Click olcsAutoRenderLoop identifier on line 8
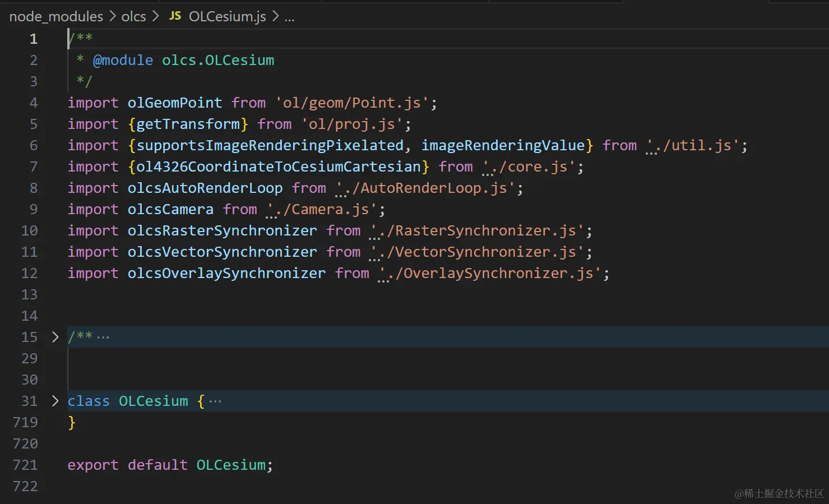Viewport: 829px width, 504px height. (x=205, y=188)
